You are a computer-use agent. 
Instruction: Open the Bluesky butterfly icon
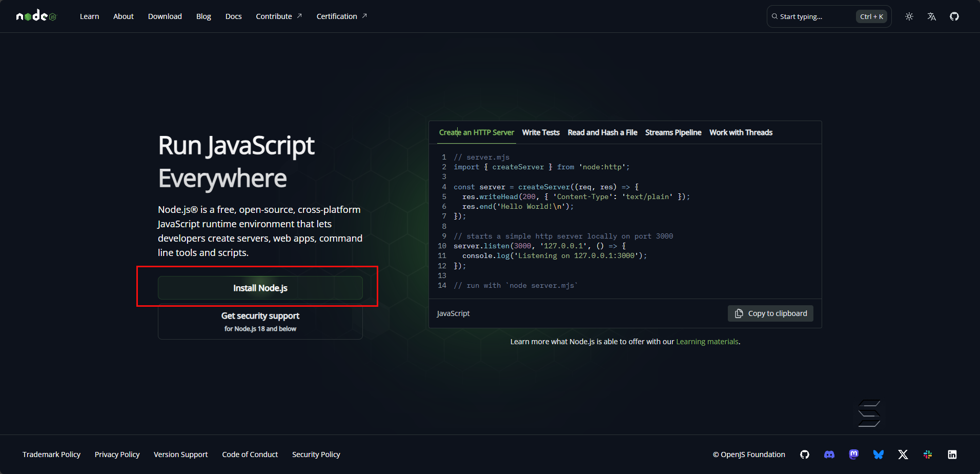[x=879, y=455]
